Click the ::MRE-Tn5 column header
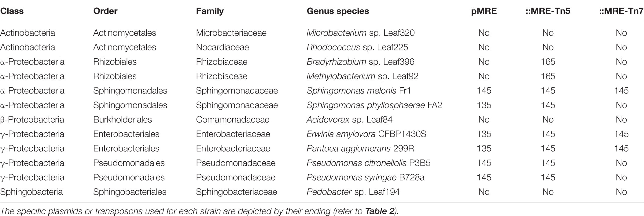 pos(548,11)
